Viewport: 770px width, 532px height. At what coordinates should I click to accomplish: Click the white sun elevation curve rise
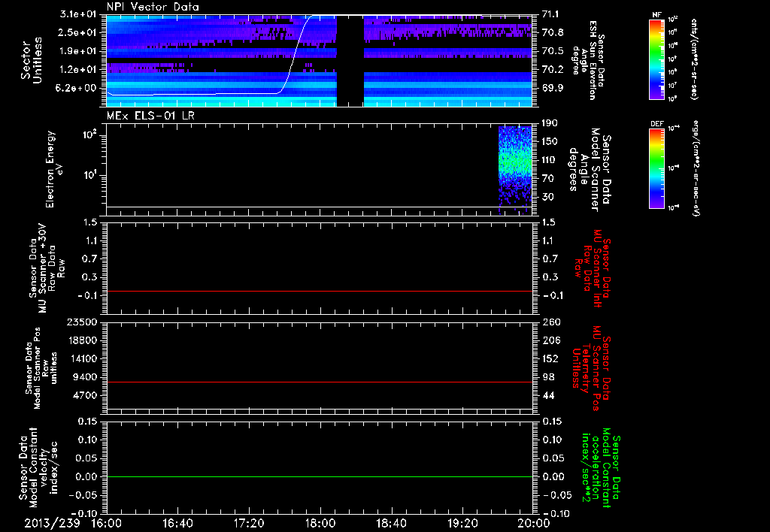(296, 53)
